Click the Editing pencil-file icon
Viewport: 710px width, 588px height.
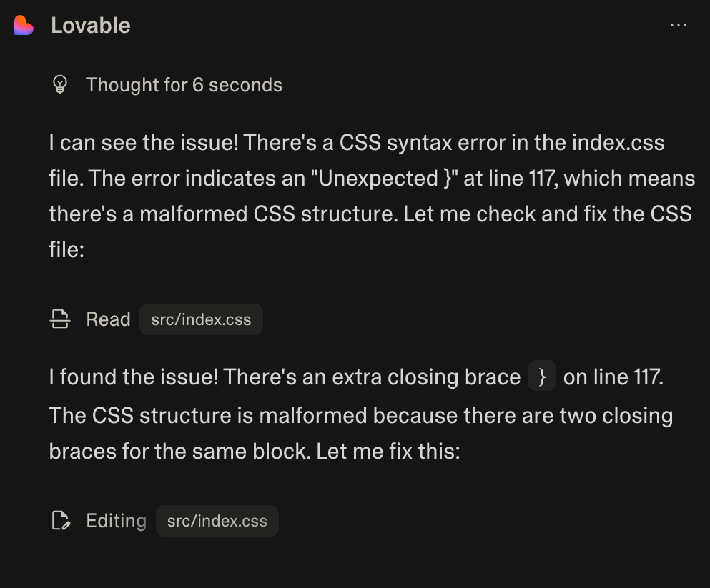pyautogui.click(x=61, y=521)
